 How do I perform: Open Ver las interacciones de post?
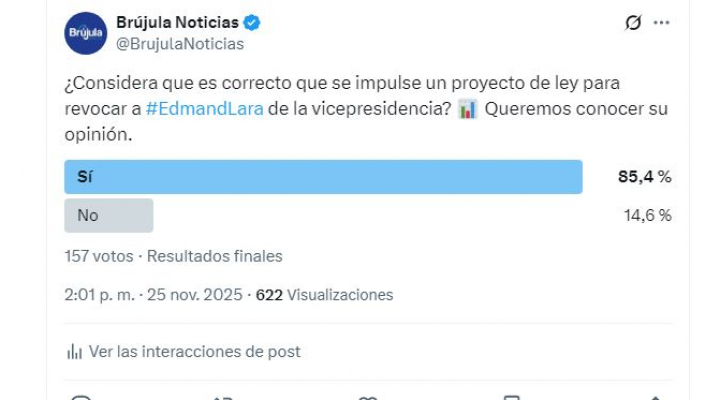click(194, 352)
